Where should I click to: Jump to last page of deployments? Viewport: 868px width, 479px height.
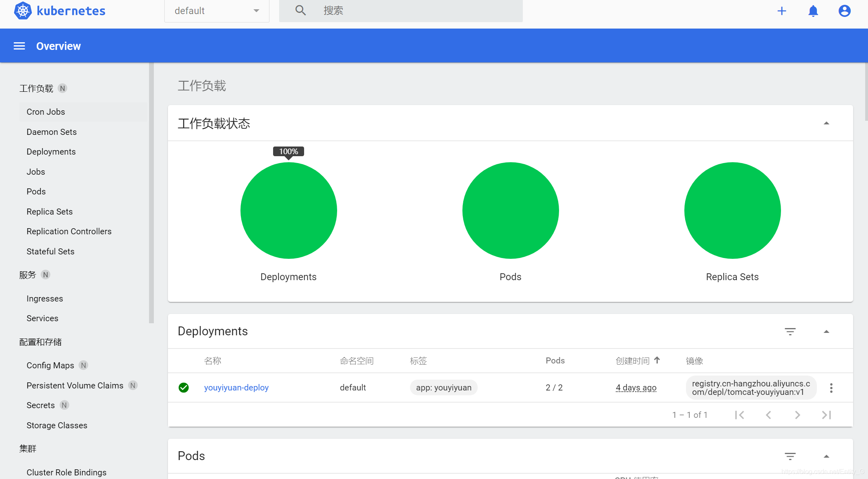tap(826, 415)
